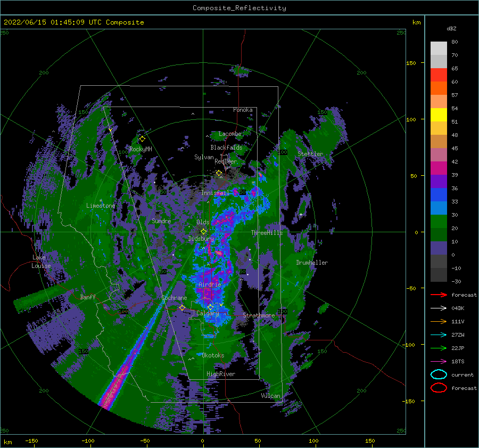Click the Banff label

88,297
